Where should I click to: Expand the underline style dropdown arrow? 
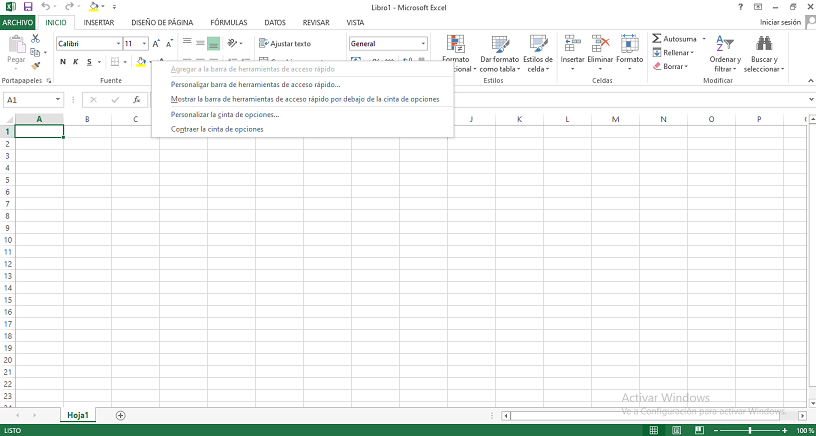(x=100, y=62)
